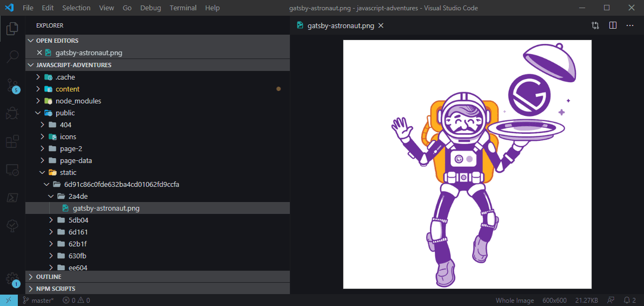Open the View menu
The width and height of the screenshot is (644, 306).
pos(107,8)
